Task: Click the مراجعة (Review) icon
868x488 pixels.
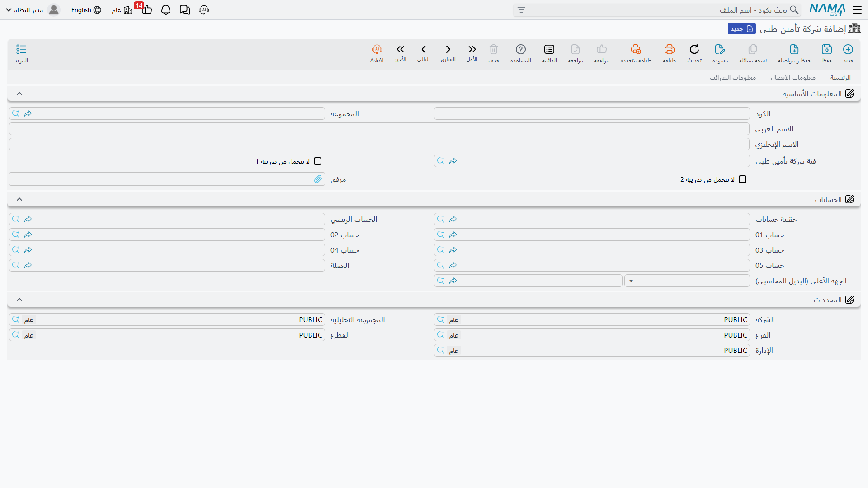Action: coord(576,49)
